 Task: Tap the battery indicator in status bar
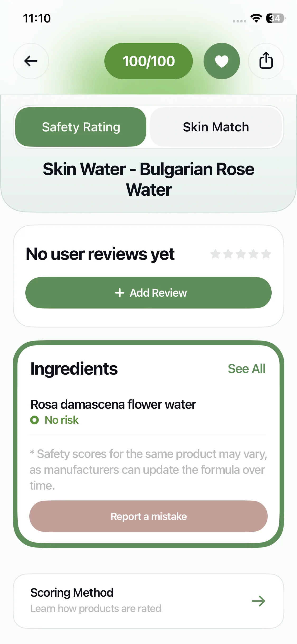coord(276,18)
